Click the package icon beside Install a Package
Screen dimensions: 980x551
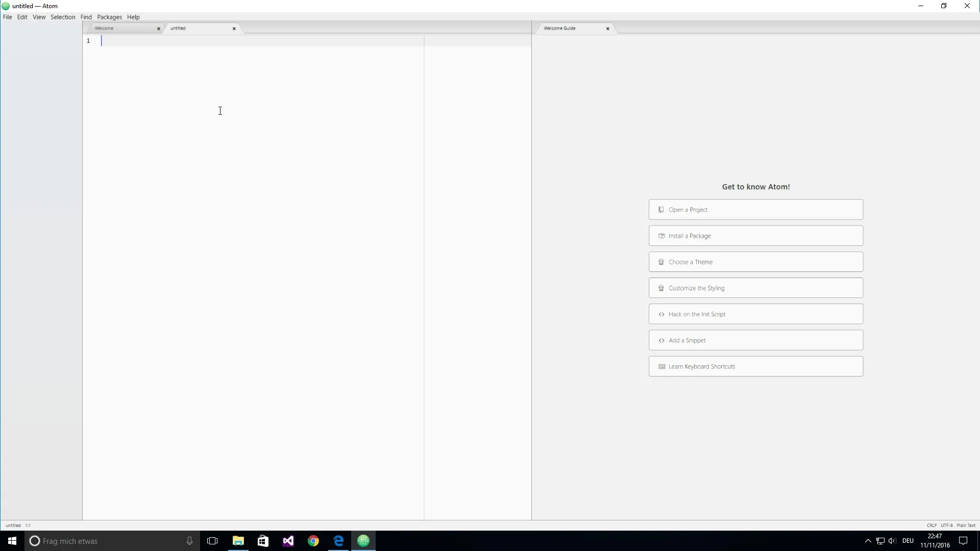coord(661,236)
